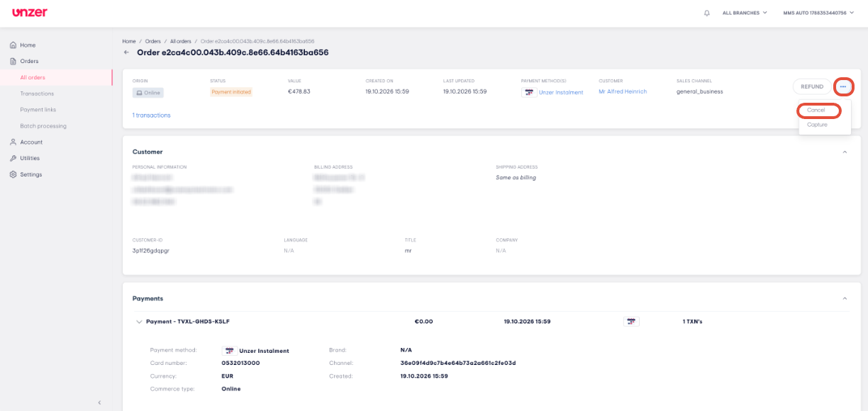
Task: Click general_business sales channel value
Action: [700, 91]
